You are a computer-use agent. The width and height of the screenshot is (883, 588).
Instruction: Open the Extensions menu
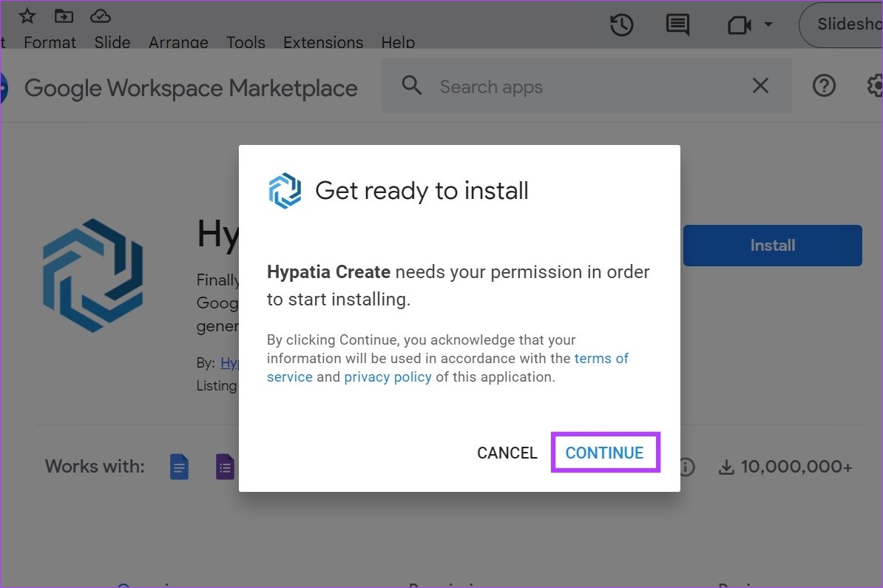[x=323, y=42]
